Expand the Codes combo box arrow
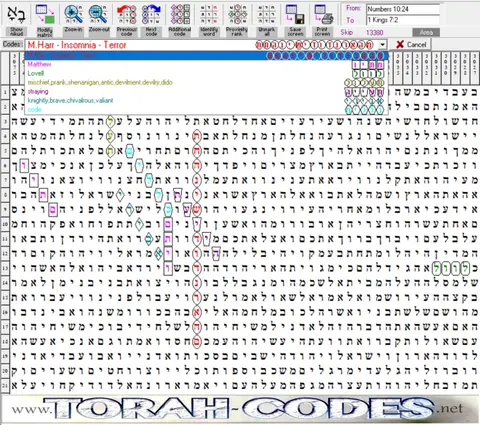 (x=383, y=44)
